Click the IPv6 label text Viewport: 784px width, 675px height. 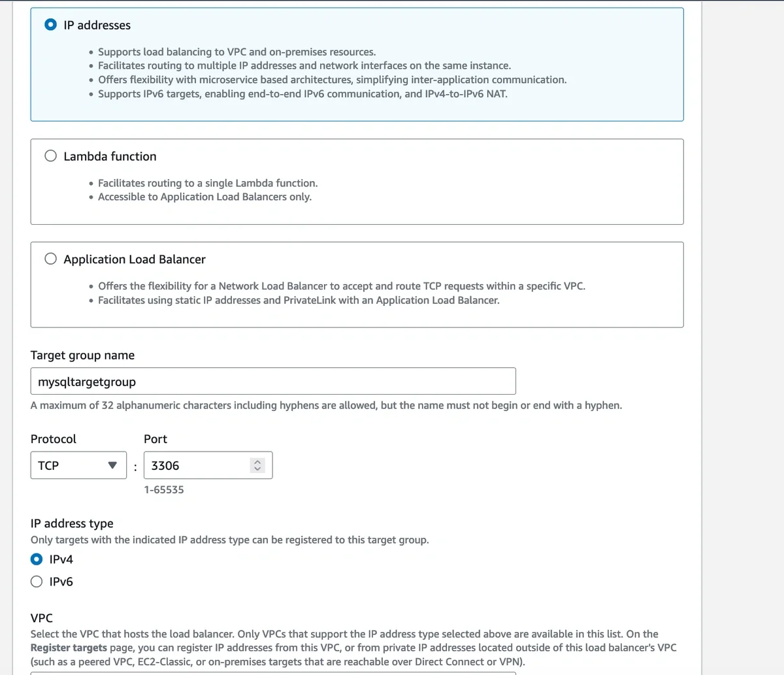61,582
